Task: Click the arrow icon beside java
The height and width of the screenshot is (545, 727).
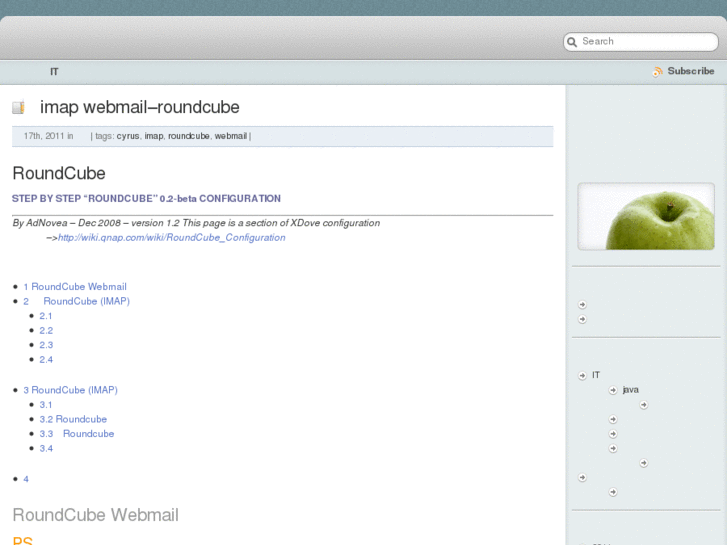Action: pos(613,390)
